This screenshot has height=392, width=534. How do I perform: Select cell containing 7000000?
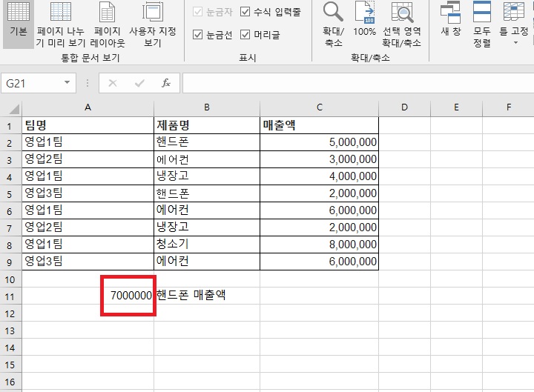pyautogui.click(x=88, y=296)
